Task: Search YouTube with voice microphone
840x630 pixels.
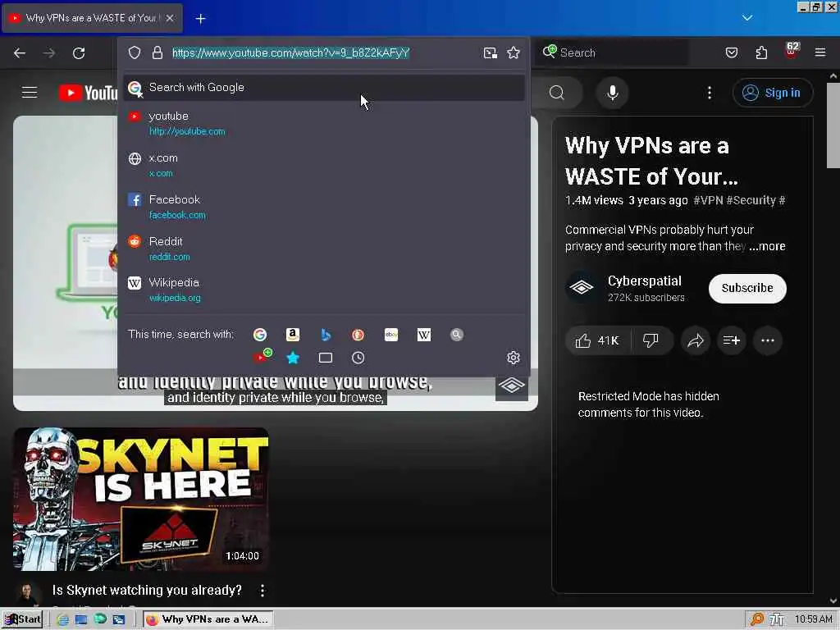Action: click(612, 93)
